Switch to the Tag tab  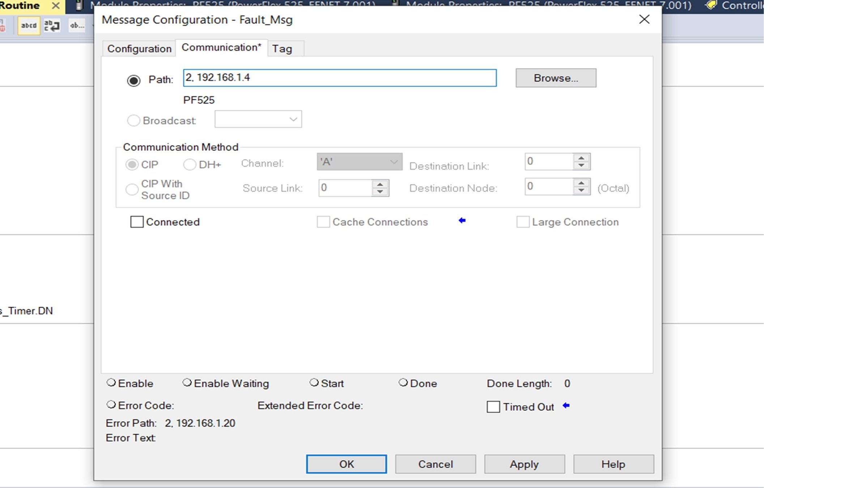tap(282, 48)
